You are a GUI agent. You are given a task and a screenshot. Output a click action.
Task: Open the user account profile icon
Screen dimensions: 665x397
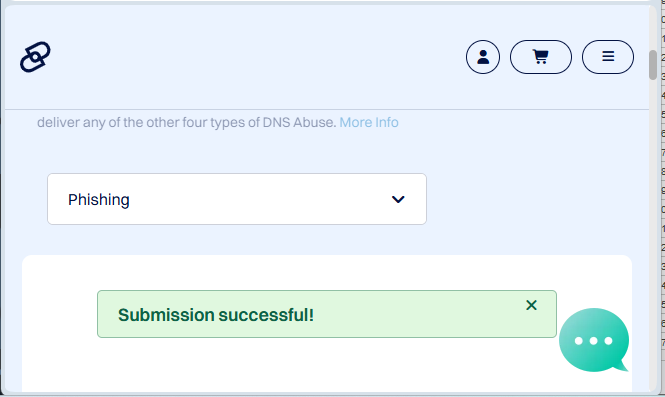[483, 57]
